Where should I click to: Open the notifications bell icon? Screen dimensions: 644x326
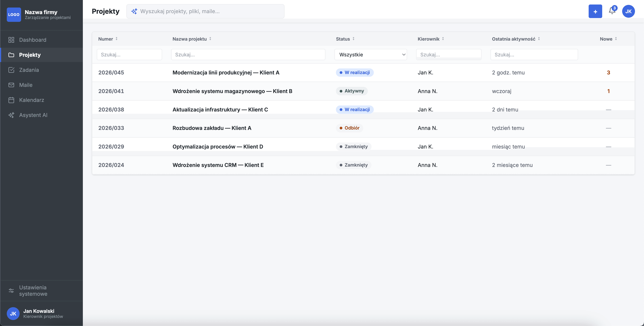pyautogui.click(x=612, y=11)
